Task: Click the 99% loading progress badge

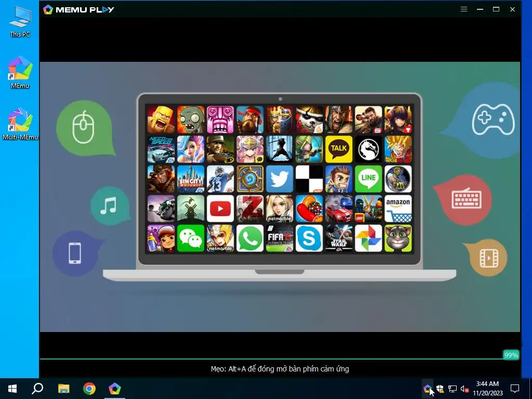Action: (511, 355)
